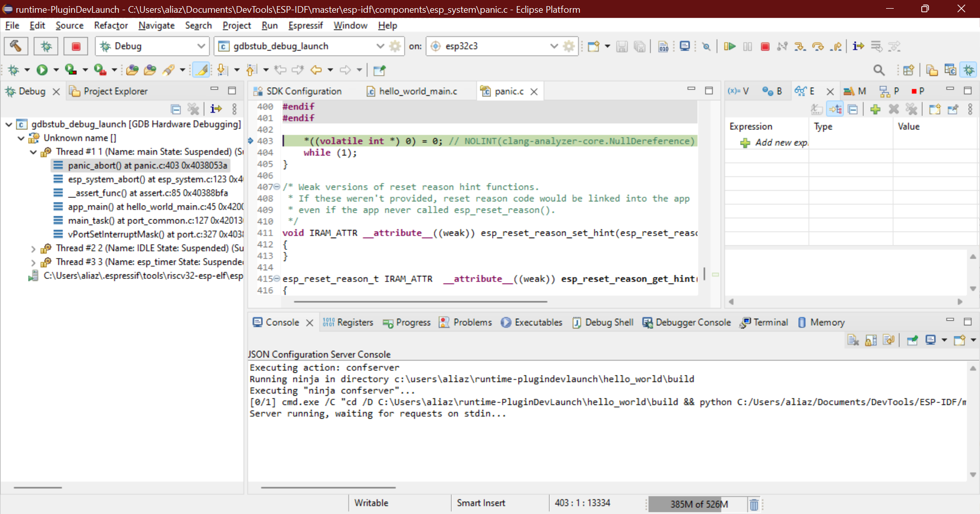Step Over the highlighted line
This screenshot has height=514, width=980.
tap(819, 46)
